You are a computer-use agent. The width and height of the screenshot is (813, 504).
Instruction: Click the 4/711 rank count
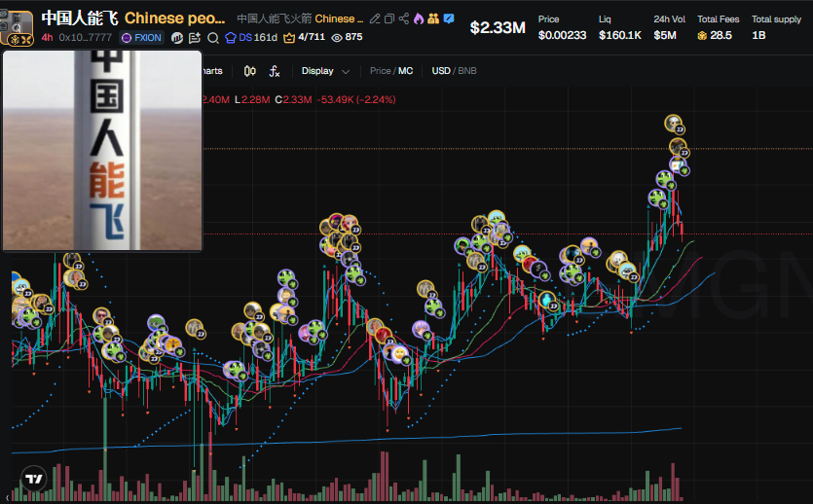tap(312, 37)
